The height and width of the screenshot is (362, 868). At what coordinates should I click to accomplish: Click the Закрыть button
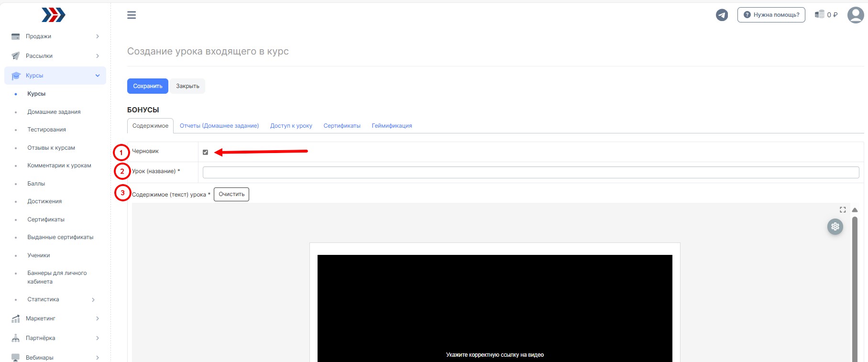187,86
